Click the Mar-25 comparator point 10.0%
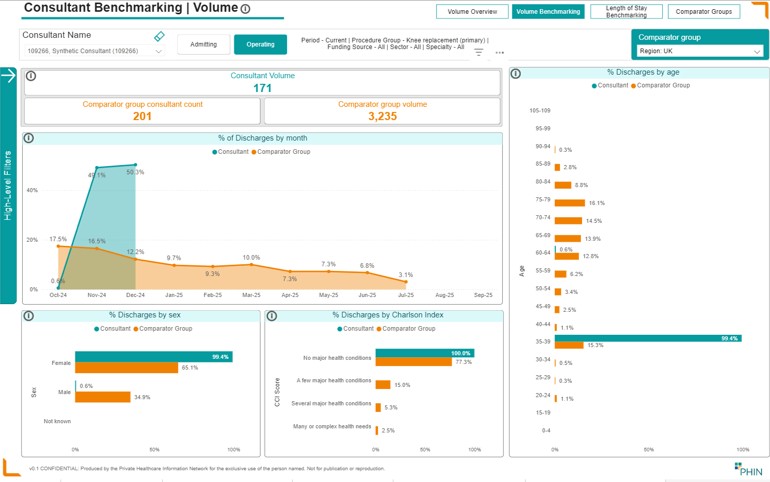 point(251,265)
